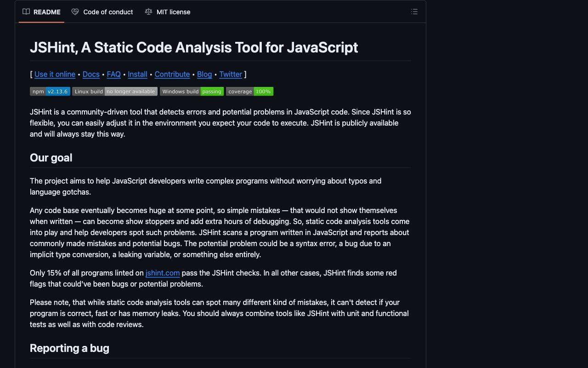Click the MIT license scale icon

coord(148,12)
